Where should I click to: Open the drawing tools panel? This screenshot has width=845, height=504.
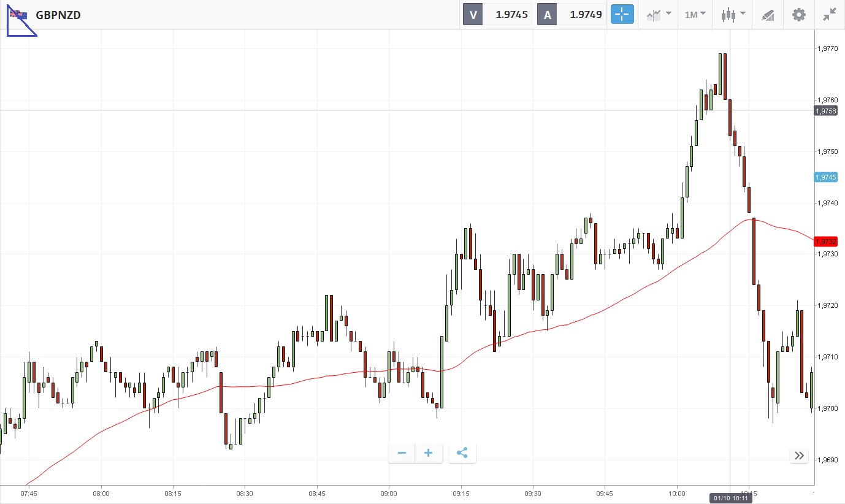pyautogui.click(x=768, y=15)
